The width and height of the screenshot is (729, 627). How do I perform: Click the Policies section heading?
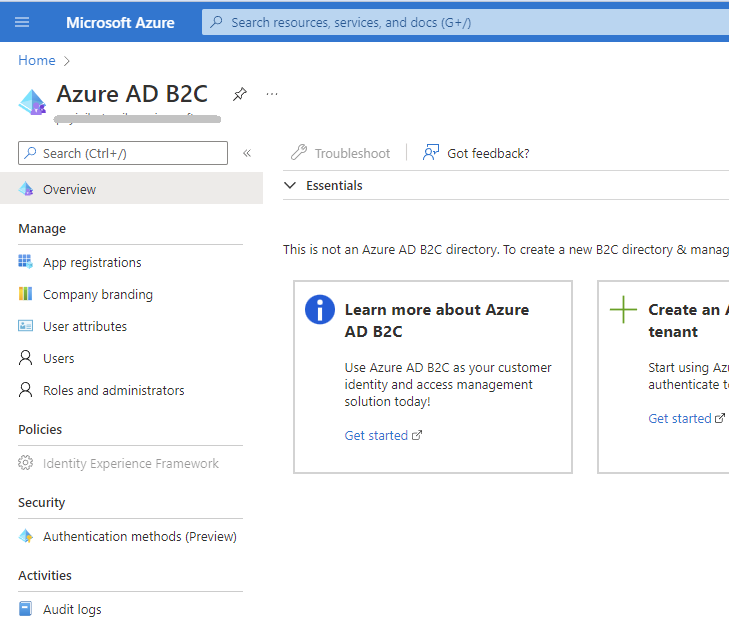[x=40, y=429]
